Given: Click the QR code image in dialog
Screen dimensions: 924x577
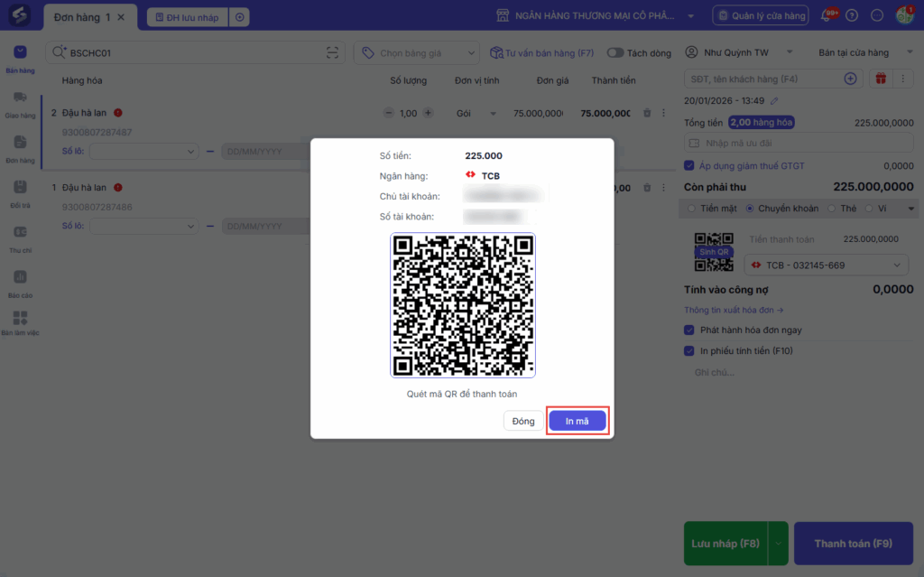Looking at the screenshot, I should [463, 305].
